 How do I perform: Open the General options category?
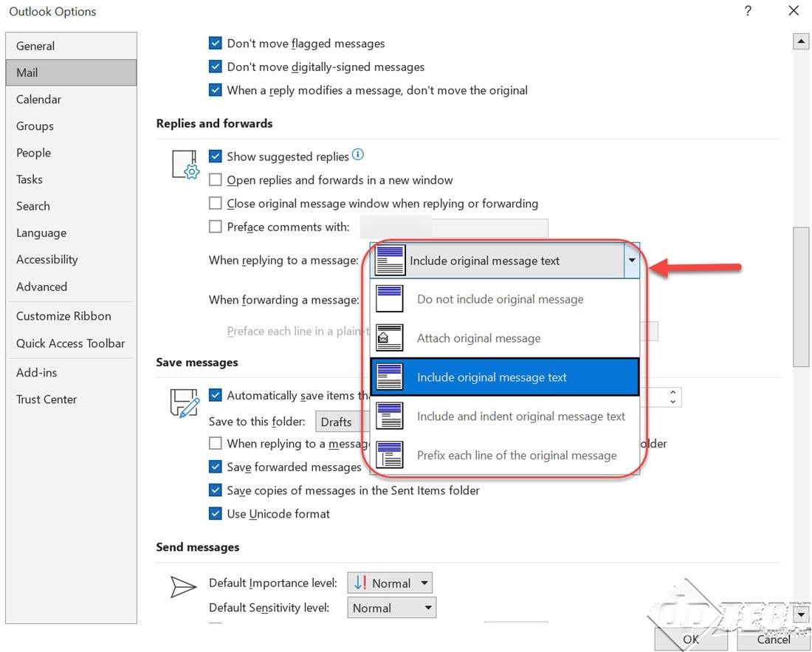72,46
